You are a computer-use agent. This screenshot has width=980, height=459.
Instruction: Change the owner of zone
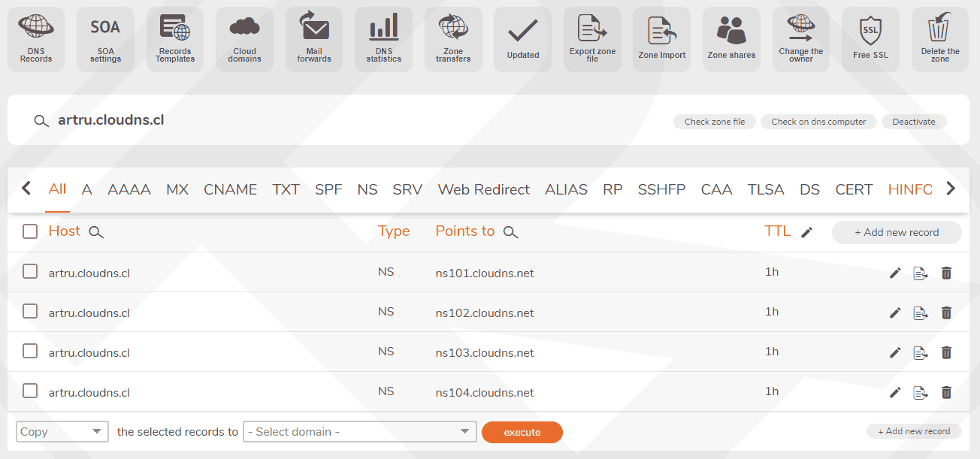point(800,39)
